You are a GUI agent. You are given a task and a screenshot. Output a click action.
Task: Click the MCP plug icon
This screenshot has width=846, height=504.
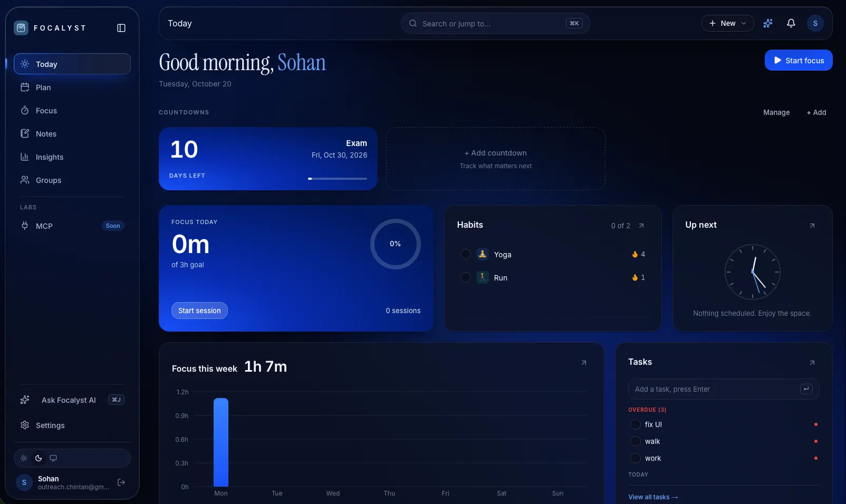pyautogui.click(x=25, y=226)
